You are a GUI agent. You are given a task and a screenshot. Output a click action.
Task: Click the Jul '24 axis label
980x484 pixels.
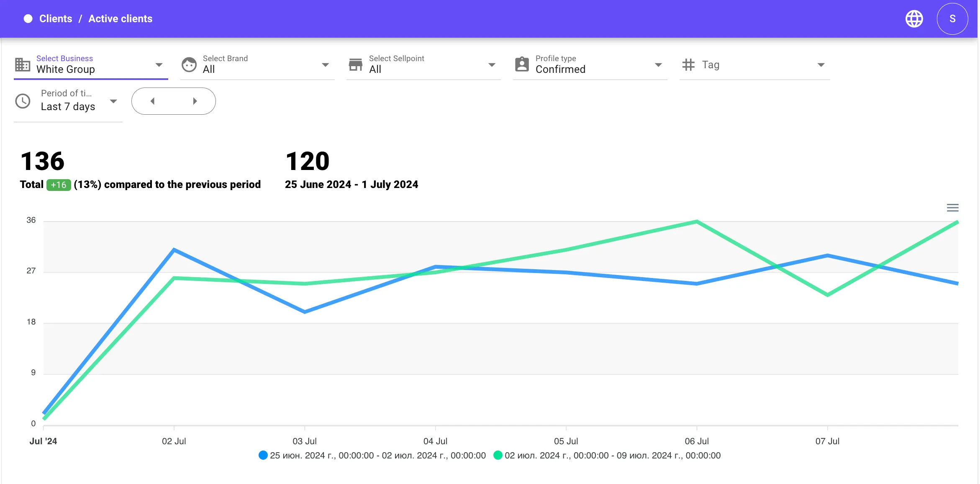(43, 441)
